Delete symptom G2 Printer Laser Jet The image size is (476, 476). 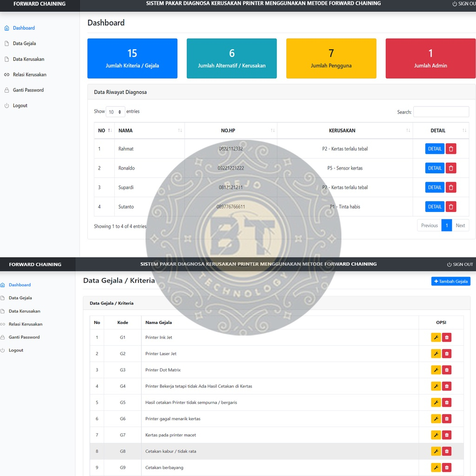click(447, 354)
